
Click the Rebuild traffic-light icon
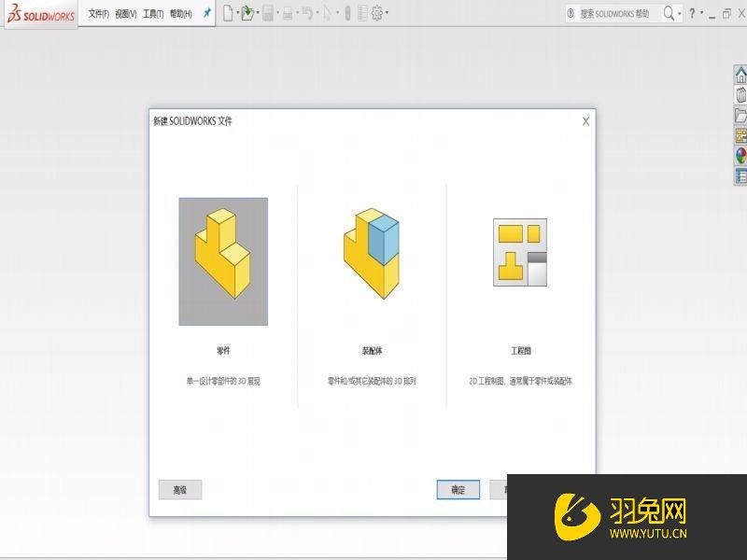(x=347, y=13)
